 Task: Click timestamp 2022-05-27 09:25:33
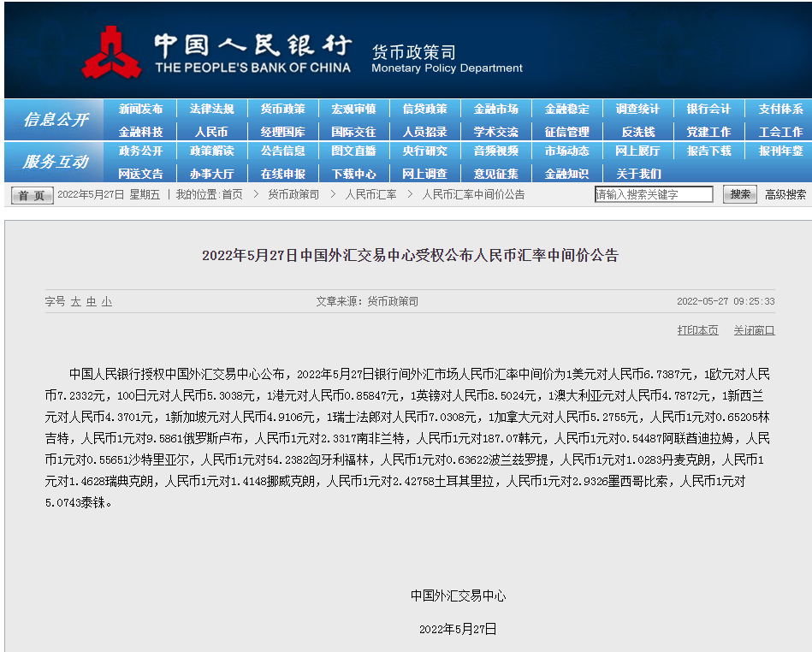[726, 301]
